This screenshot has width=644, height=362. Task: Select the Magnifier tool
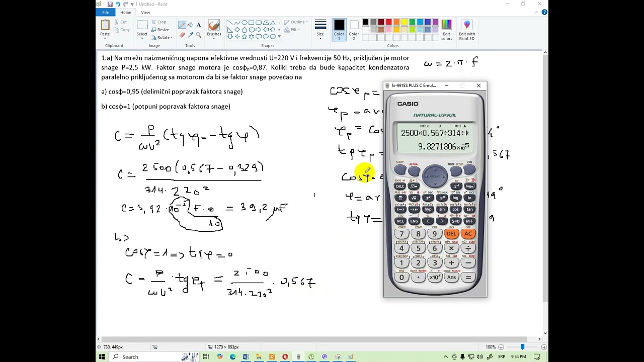[198, 35]
